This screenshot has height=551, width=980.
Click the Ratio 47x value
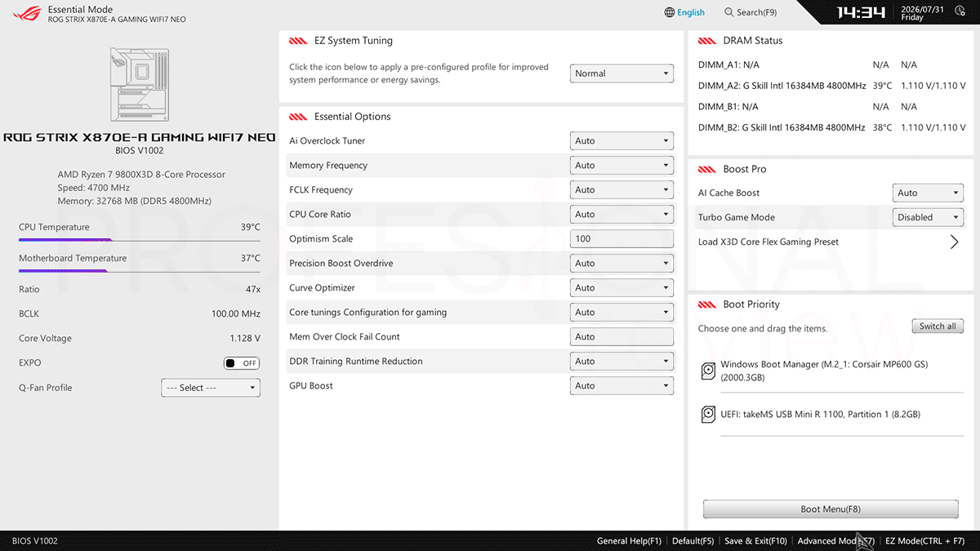tap(253, 290)
